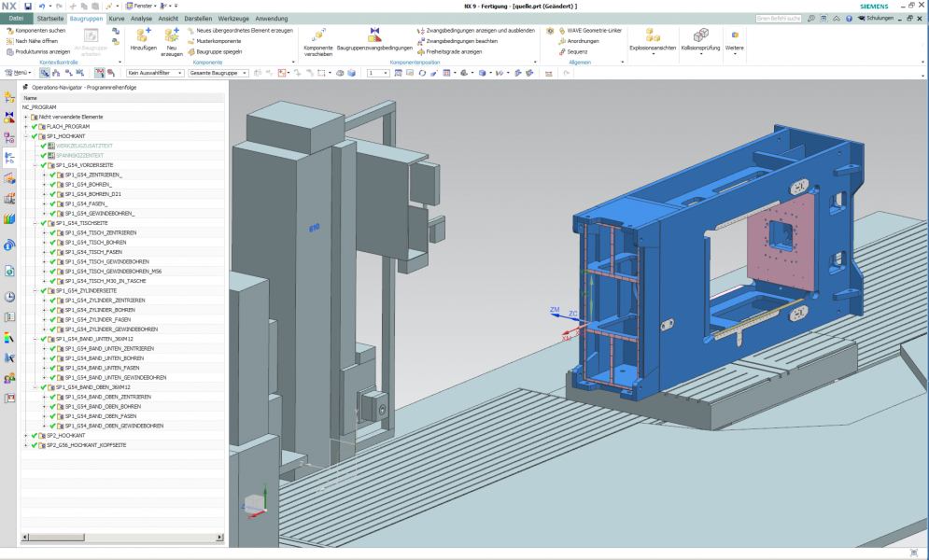Expand the SP2_HOCHKANT tree node

pos(26,435)
